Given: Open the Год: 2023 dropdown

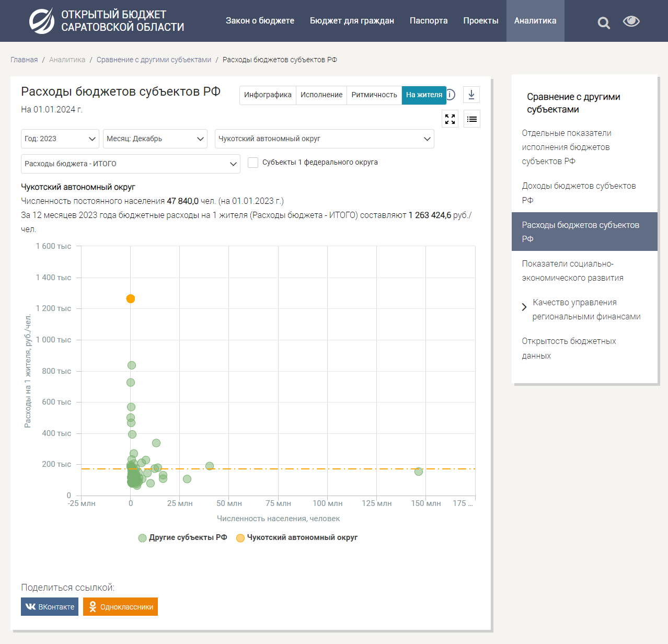Looking at the screenshot, I should pyautogui.click(x=60, y=139).
